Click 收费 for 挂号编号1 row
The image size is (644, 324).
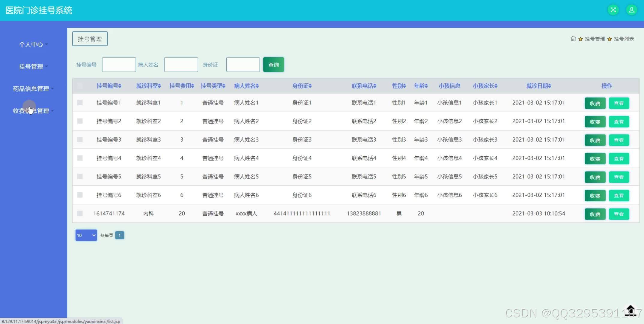595,103
